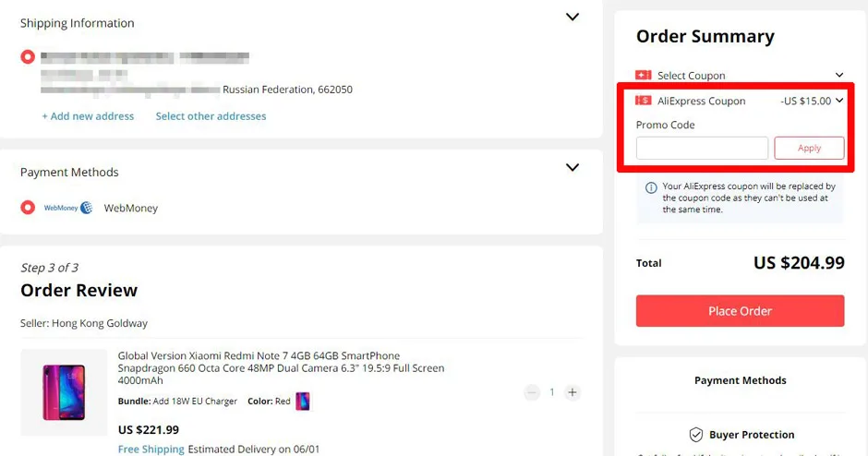The width and height of the screenshot is (868, 456).
Task: Select the WebMoney payment radio button
Action: click(x=28, y=208)
